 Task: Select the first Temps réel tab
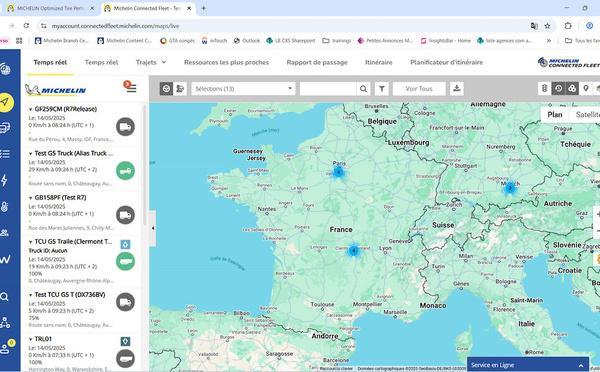[x=50, y=62]
